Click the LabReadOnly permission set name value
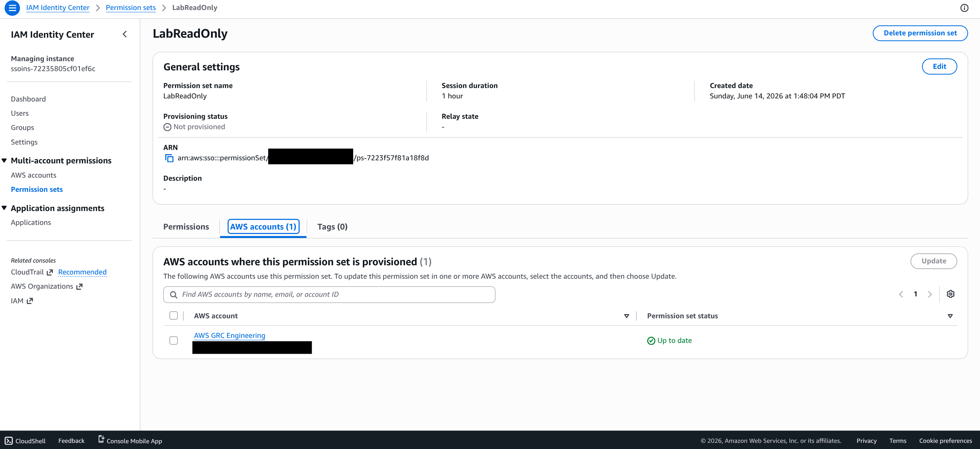 185,96
